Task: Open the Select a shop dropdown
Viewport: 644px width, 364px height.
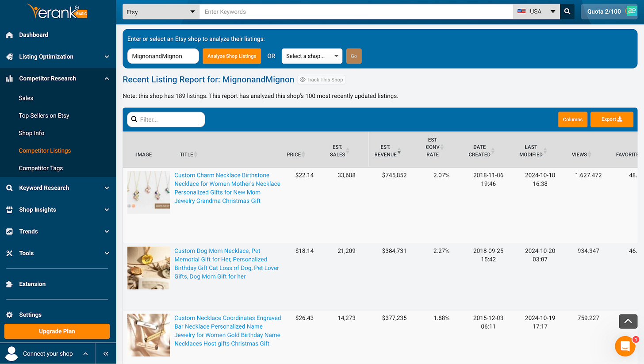Action: (x=312, y=56)
